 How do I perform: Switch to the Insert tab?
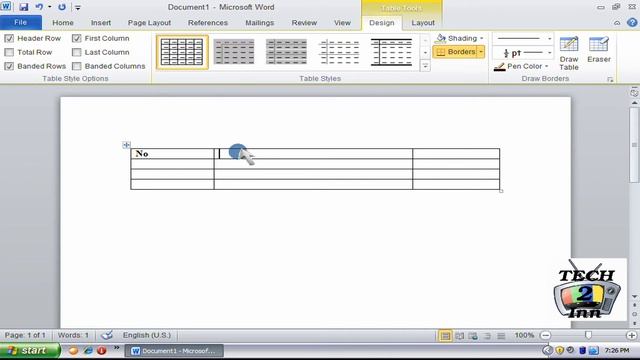101,23
